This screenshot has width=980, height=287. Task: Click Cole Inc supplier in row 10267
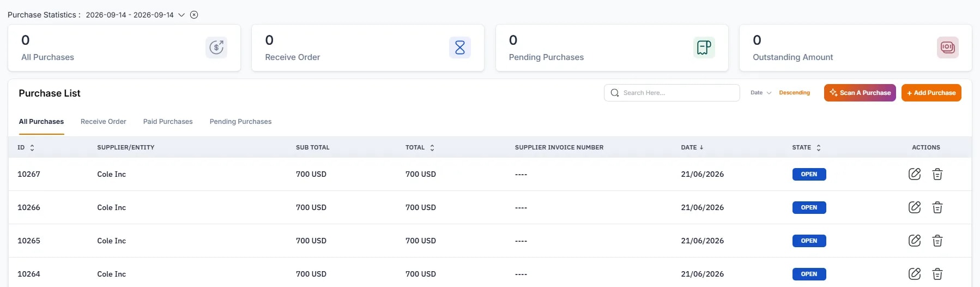111,174
